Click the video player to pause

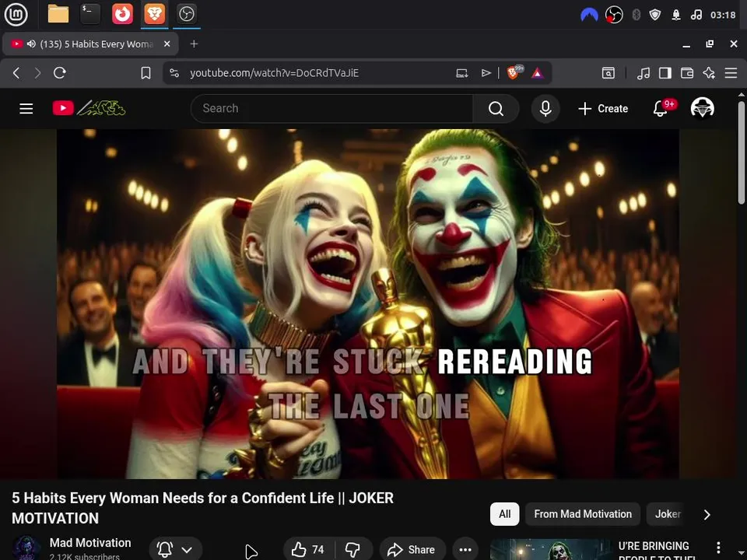(x=368, y=304)
